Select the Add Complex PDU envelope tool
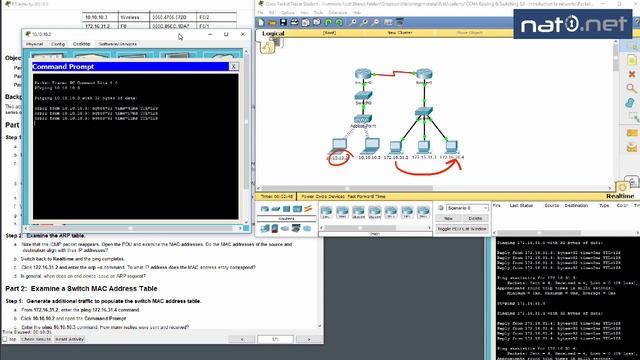 tap(632, 148)
